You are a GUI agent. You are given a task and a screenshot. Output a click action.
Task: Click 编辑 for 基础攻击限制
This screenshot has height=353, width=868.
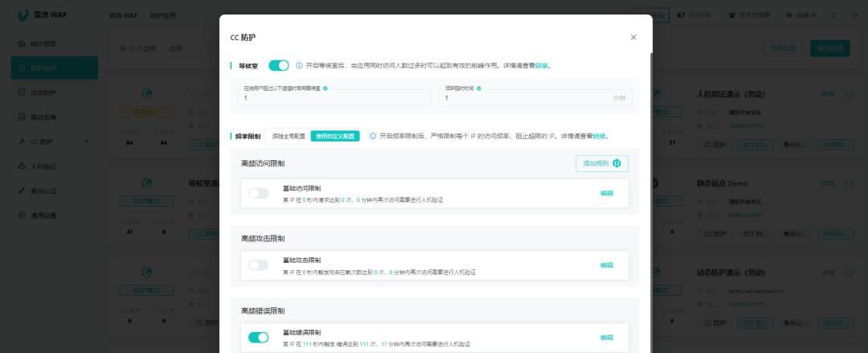pyautogui.click(x=607, y=265)
